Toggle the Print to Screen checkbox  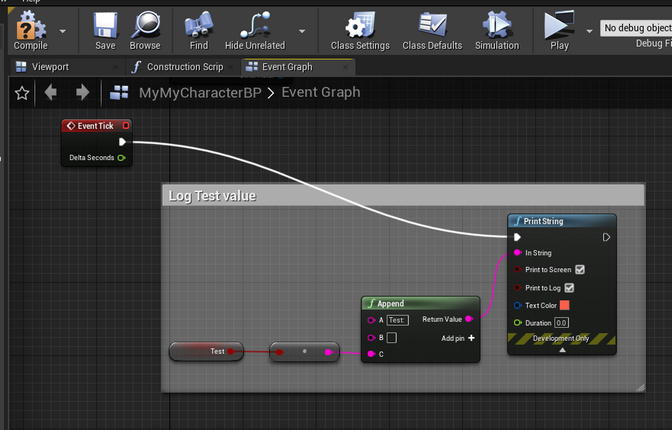[x=580, y=270]
